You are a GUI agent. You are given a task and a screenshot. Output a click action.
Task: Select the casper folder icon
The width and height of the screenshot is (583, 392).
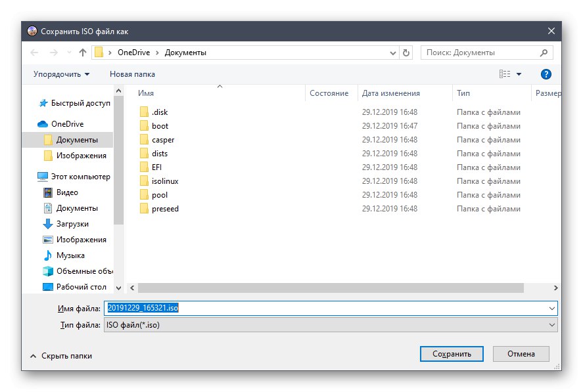tap(144, 139)
